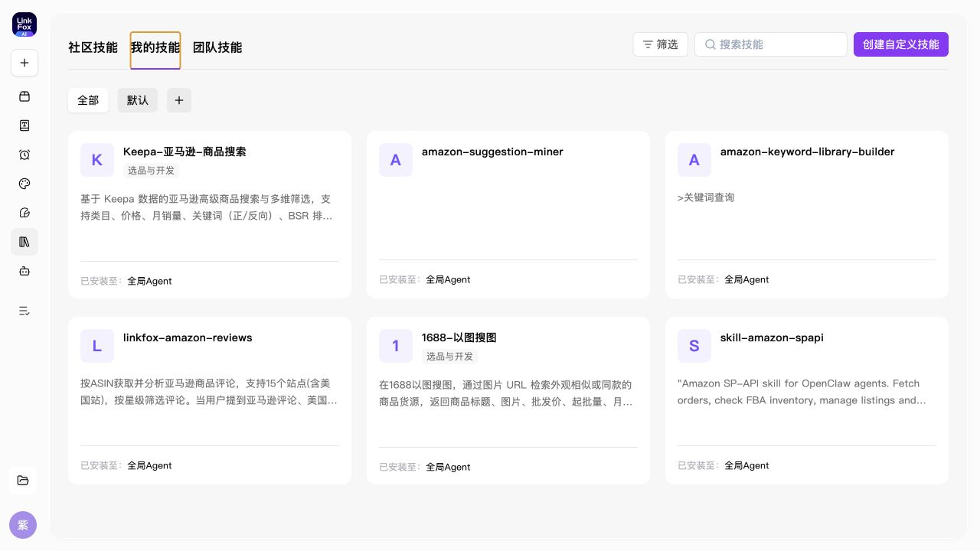This screenshot has width=980, height=551.
Task: Select the 全部 group filter
Action: 88,100
